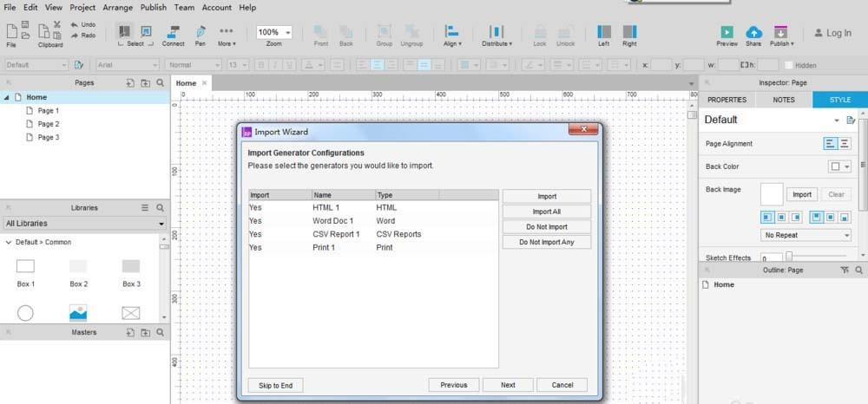Viewport: 868px width, 404px height.
Task: Click the Import All button in wizard
Action: (546, 212)
